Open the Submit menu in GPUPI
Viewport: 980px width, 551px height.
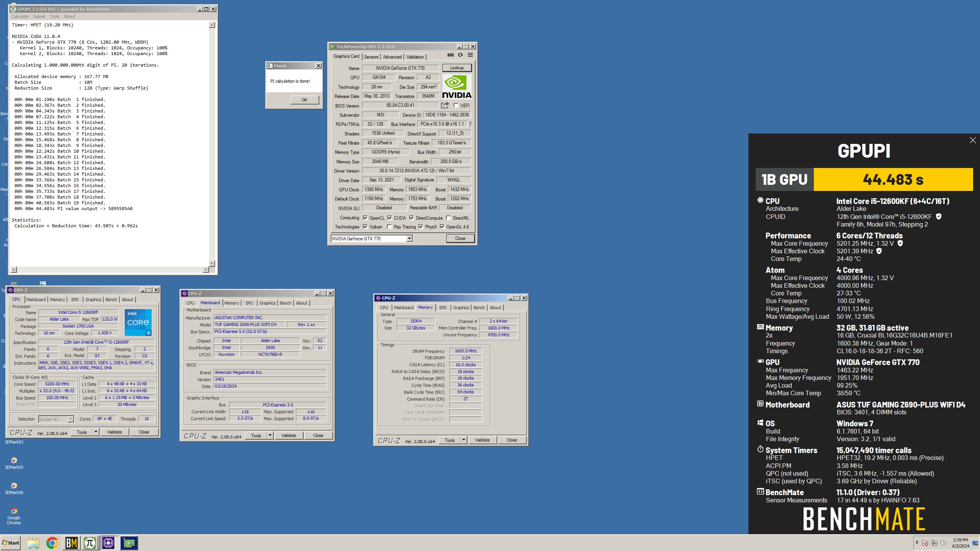click(39, 16)
